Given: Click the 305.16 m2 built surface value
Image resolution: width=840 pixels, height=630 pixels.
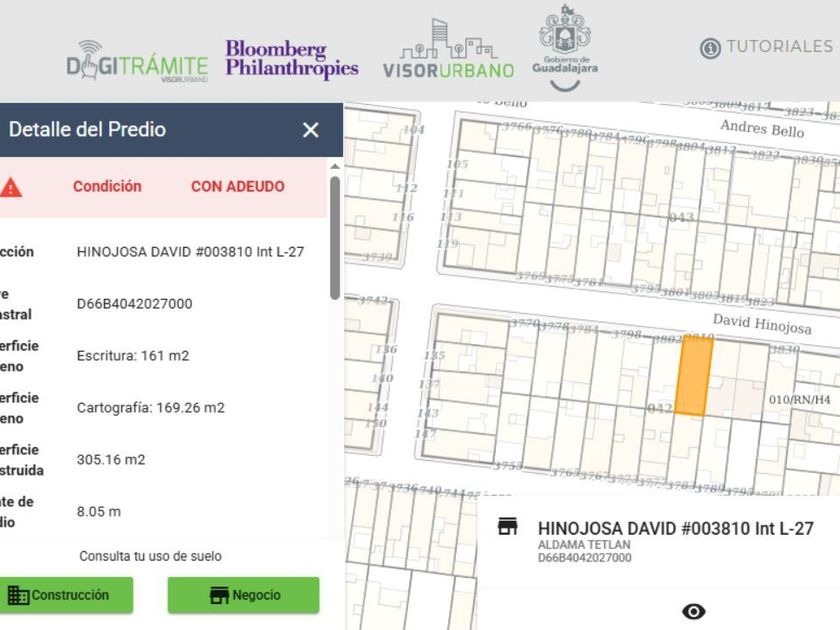Looking at the screenshot, I should [x=111, y=460].
